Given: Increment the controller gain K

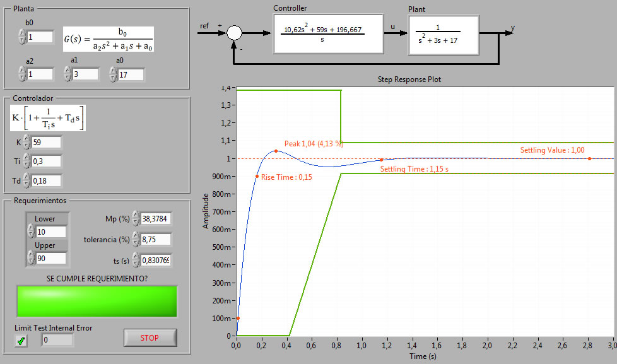Looking at the screenshot, I should 25,139.
